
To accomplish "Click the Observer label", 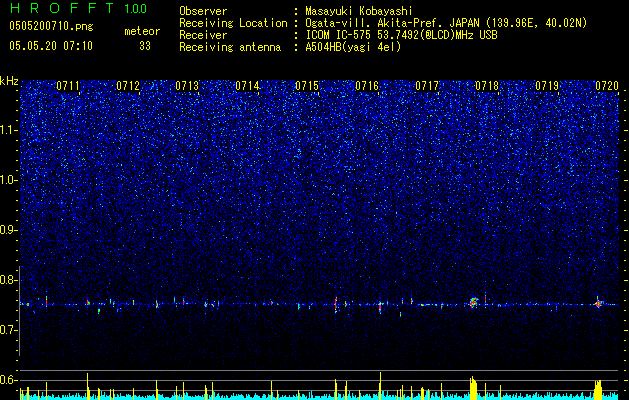I will [x=203, y=11].
